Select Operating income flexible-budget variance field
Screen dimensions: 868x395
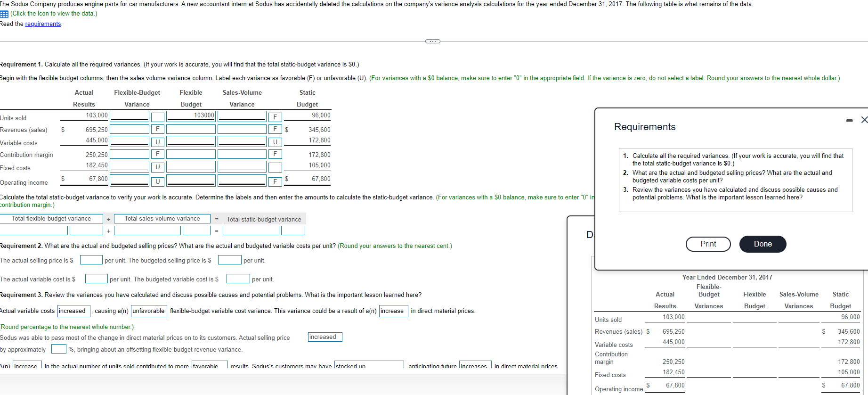click(x=130, y=180)
